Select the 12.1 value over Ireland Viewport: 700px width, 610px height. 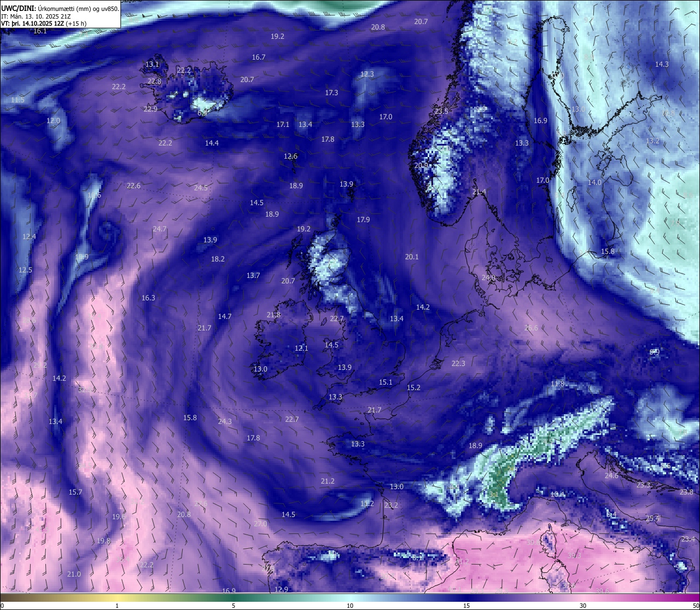[301, 348]
